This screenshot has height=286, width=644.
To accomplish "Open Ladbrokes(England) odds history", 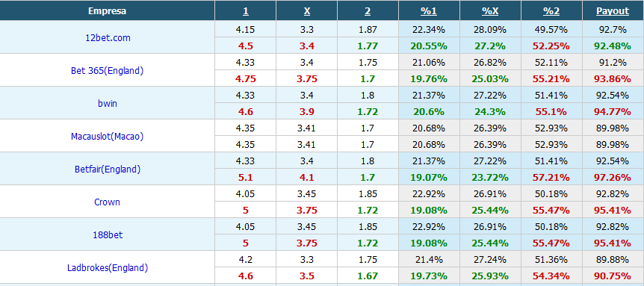I will point(107,268).
